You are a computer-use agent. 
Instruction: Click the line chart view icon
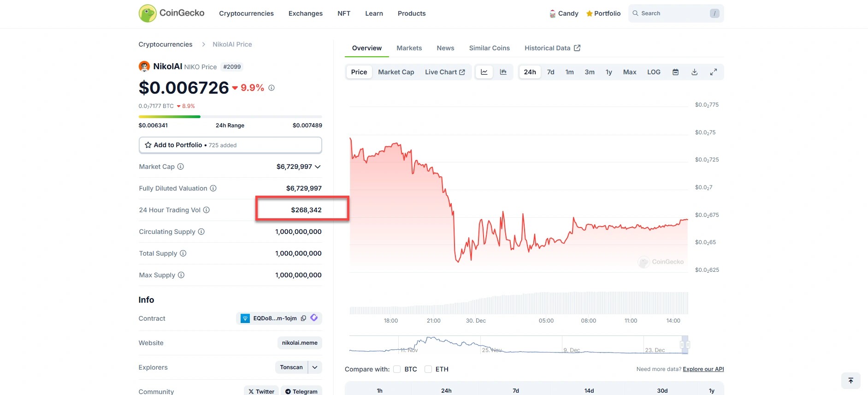click(484, 72)
